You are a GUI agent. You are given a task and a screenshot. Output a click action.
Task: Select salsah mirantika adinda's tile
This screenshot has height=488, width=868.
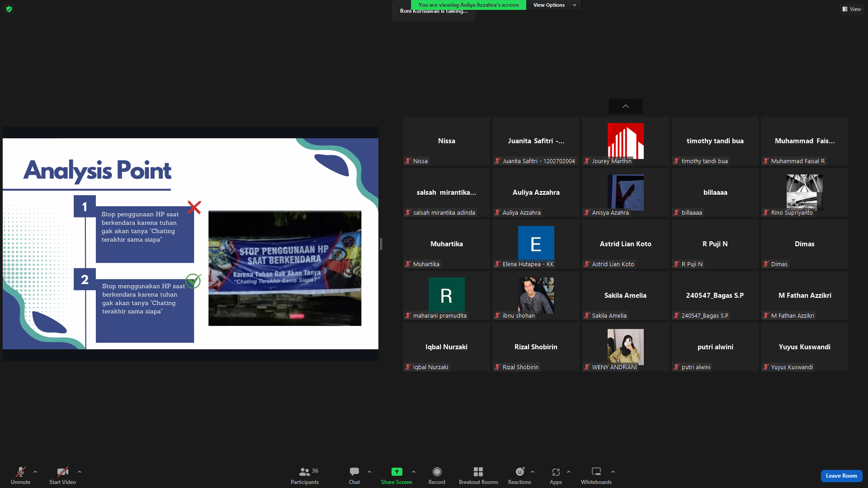click(x=447, y=192)
